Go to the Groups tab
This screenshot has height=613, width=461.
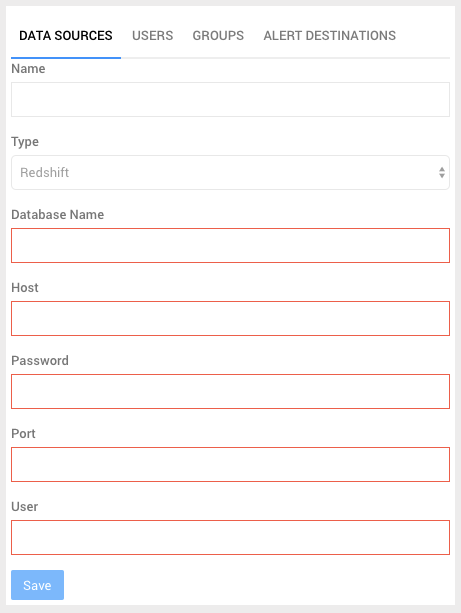[x=218, y=36]
